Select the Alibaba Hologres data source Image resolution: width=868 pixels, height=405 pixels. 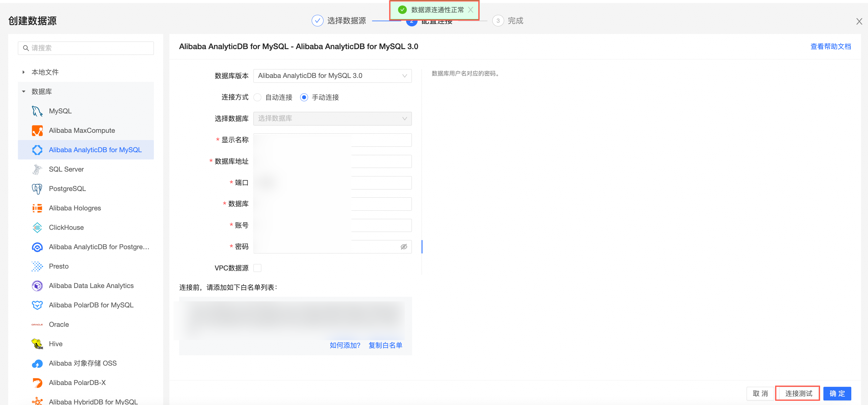click(75, 208)
